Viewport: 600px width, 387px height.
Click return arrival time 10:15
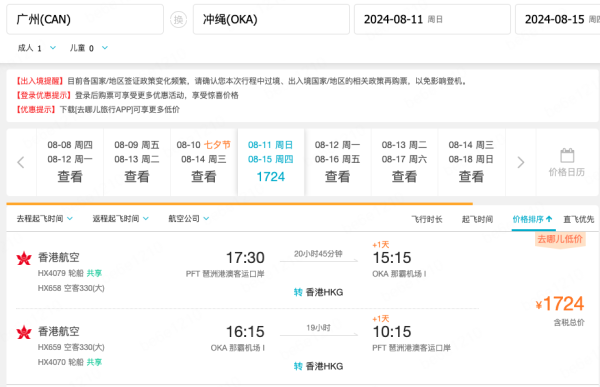(392, 331)
